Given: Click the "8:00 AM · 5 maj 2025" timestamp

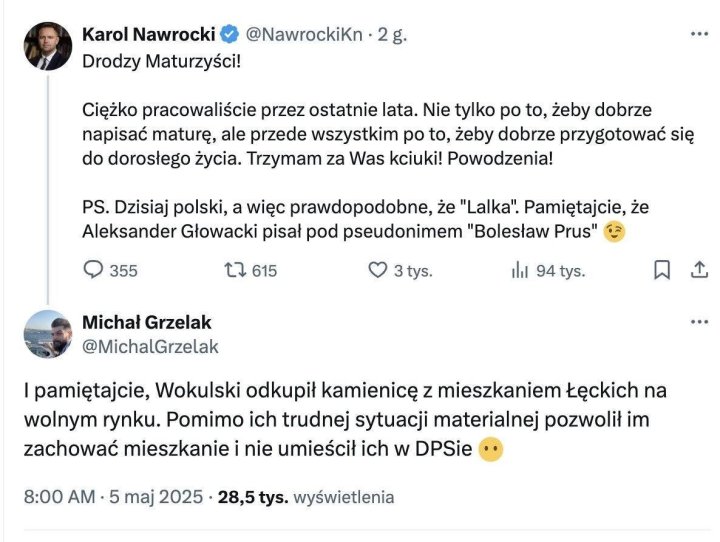Looking at the screenshot, I should coord(113,497).
